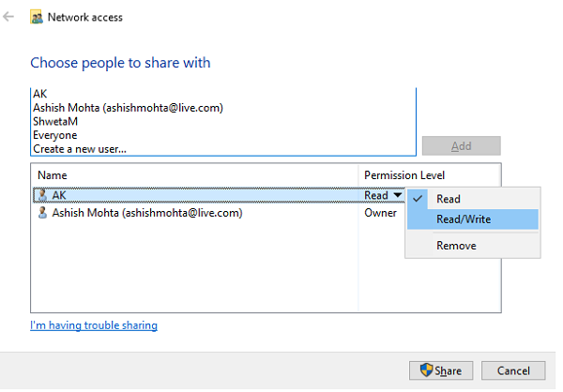Click the Add button
The height and width of the screenshot is (392, 563).
coord(461,146)
